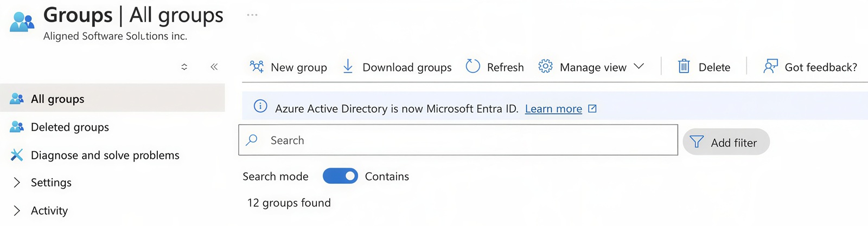The height and width of the screenshot is (226, 868).
Task: Click the Delete trash can icon
Action: [684, 66]
